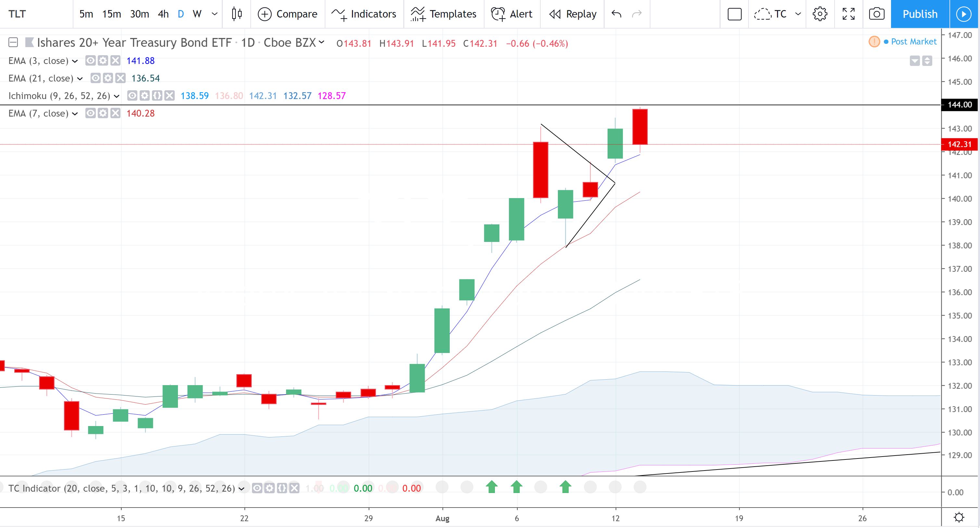Click the Aug label on time axis

point(443,518)
